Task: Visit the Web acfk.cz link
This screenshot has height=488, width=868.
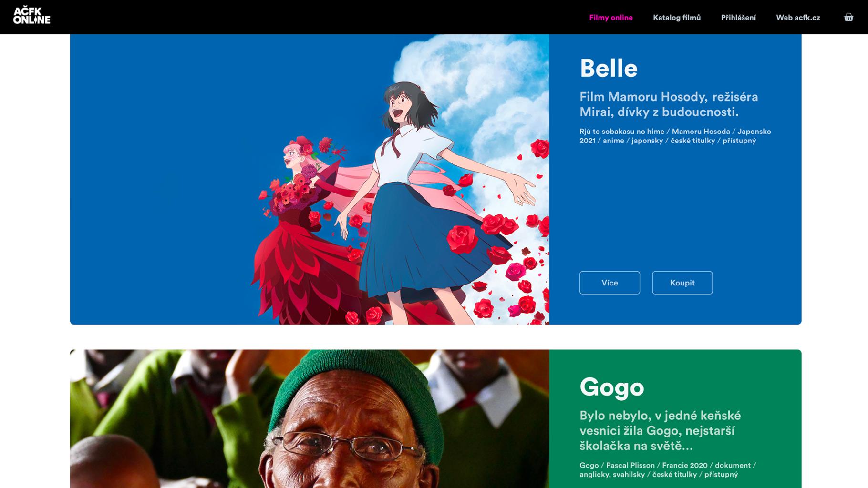Action: (798, 18)
